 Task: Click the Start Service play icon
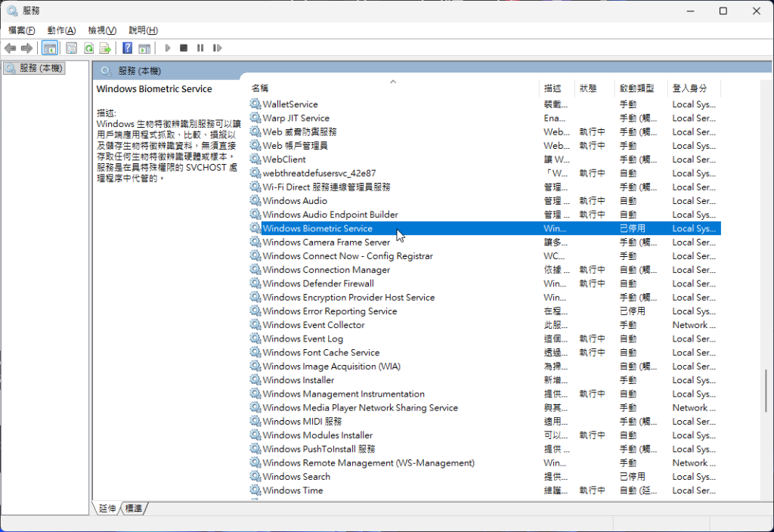click(168, 48)
